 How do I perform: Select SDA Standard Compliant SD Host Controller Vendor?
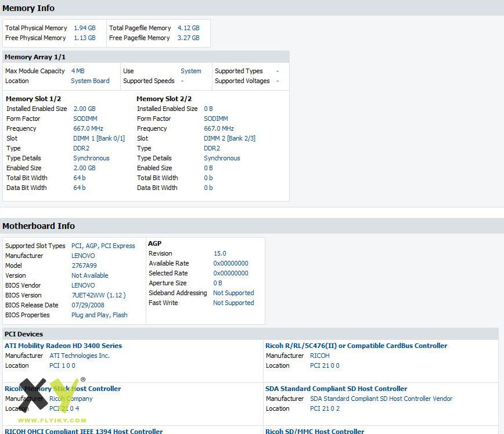[x=381, y=399]
